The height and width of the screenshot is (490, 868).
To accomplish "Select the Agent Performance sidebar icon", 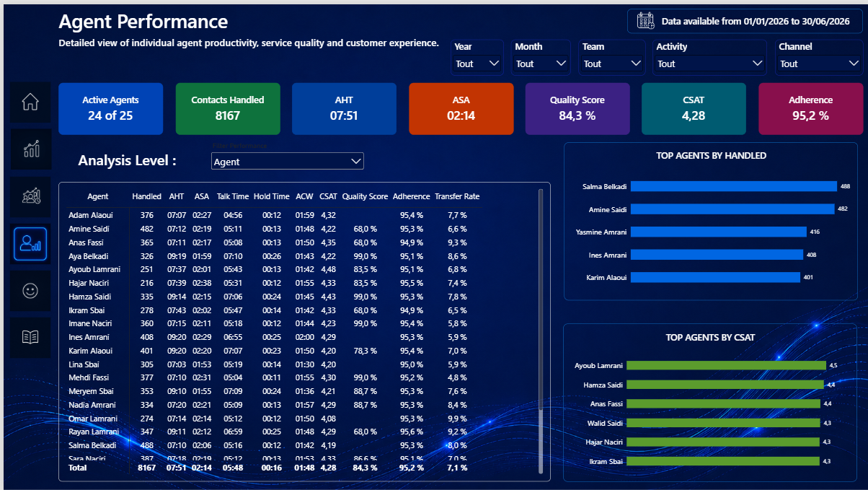I will click(30, 244).
